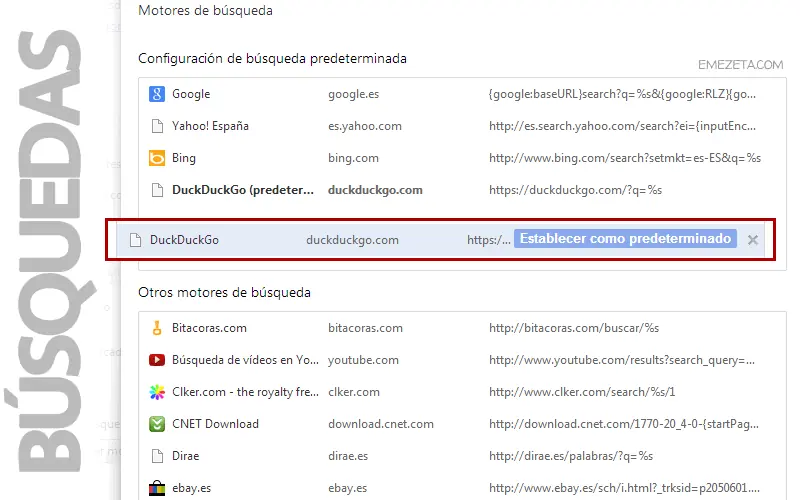
Task: Click the bold duckduckgo.com keyword
Action: (x=375, y=190)
